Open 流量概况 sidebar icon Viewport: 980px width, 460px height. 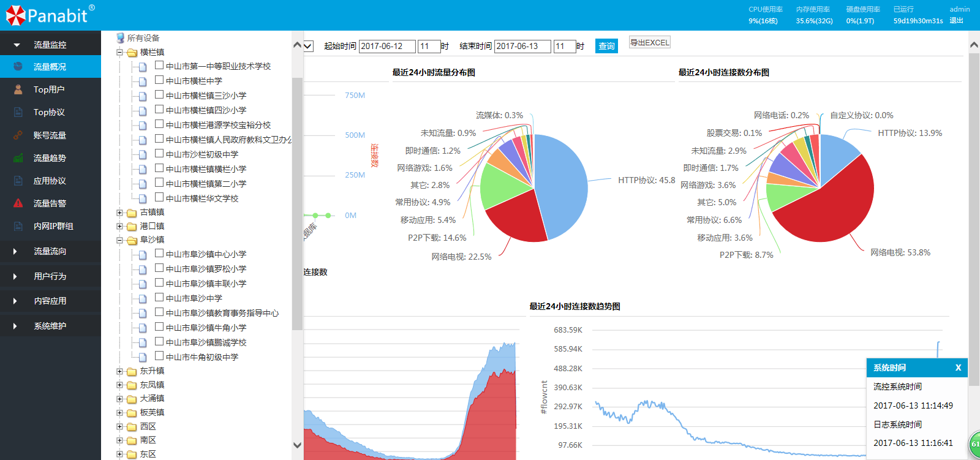point(18,66)
